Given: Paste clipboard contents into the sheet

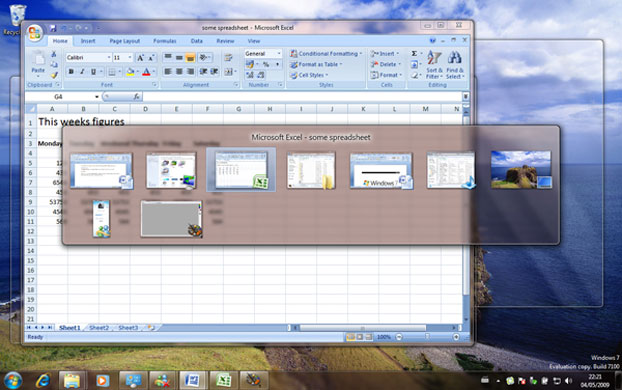Looking at the screenshot, I should (38, 63).
